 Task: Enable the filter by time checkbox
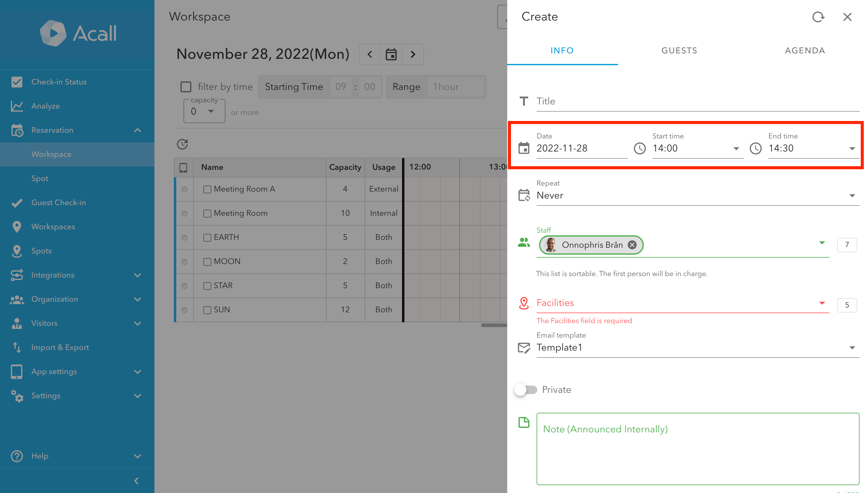(186, 87)
